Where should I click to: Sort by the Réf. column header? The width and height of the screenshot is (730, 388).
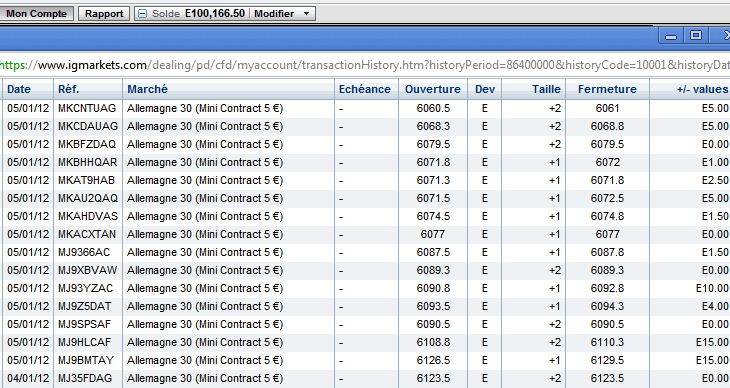pos(88,89)
